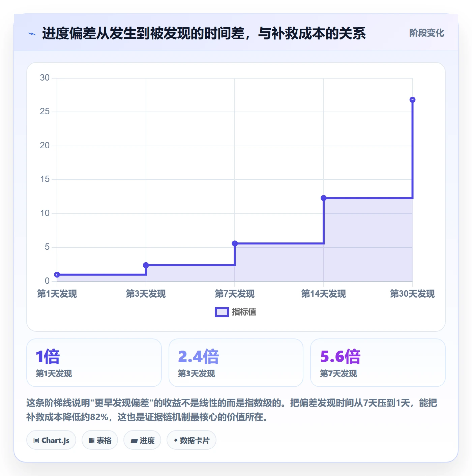472x476 pixels.
Task: Click the grid icon in 表格 tag
Action: [x=91, y=441]
